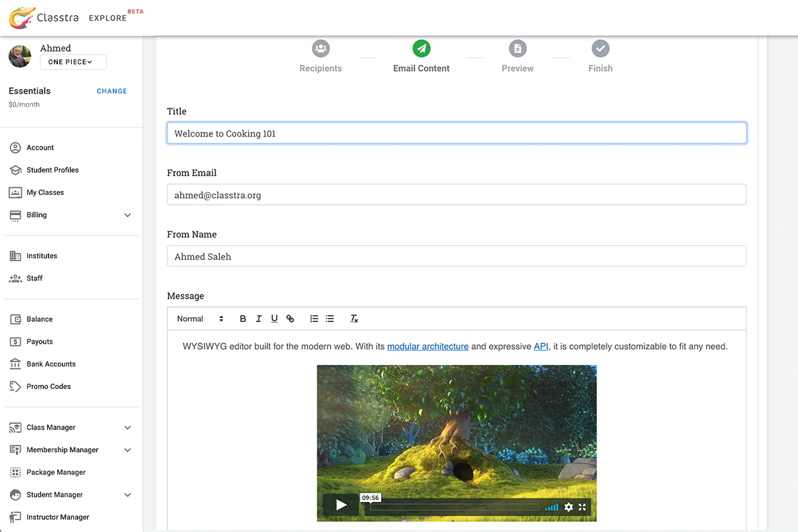
Task: Open the Normal text style dropdown
Action: (200, 319)
